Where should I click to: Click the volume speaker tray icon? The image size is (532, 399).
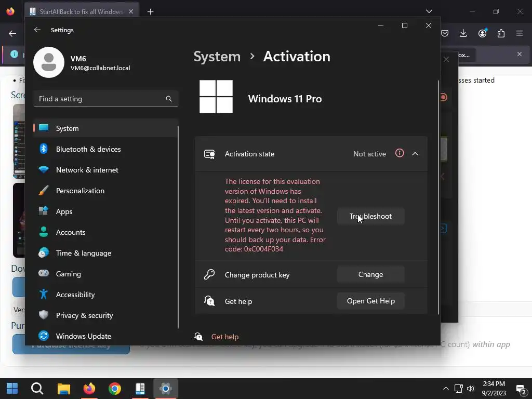tap(471, 389)
